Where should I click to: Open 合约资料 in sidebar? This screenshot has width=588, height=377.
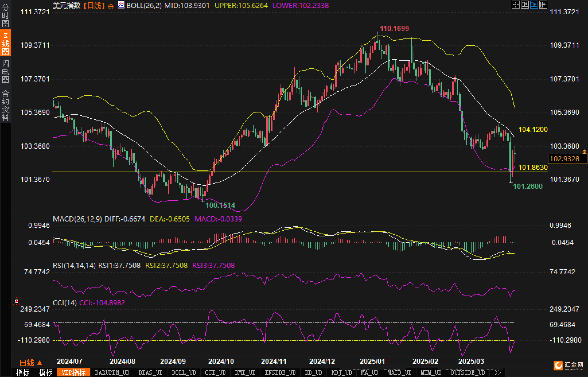[x=5, y=105]
